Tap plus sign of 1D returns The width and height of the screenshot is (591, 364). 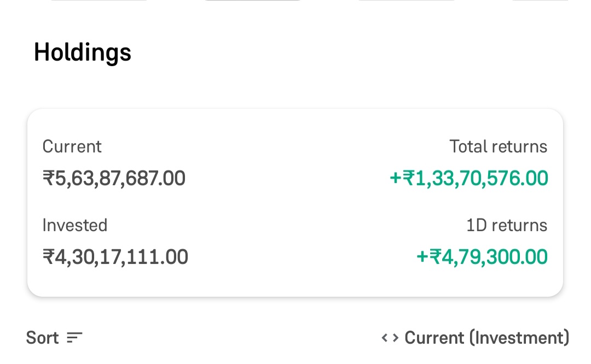422,257
